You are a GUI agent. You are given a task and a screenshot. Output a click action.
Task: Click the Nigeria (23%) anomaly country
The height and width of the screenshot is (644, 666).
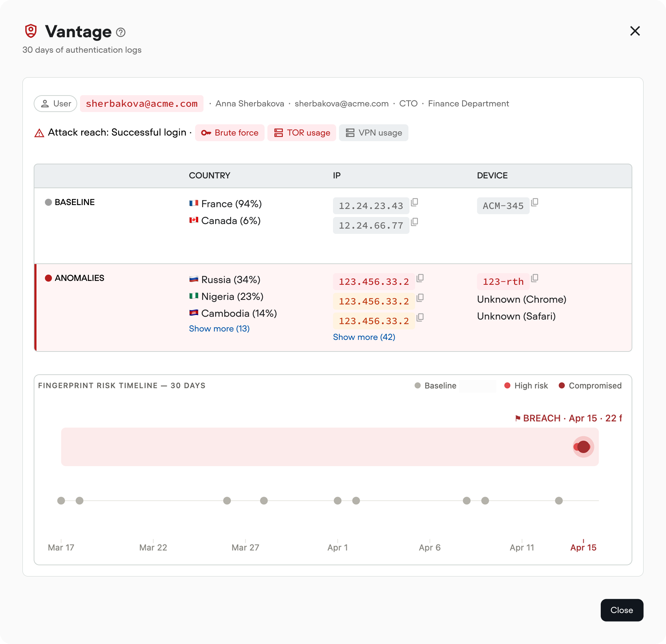coord(226,296)
